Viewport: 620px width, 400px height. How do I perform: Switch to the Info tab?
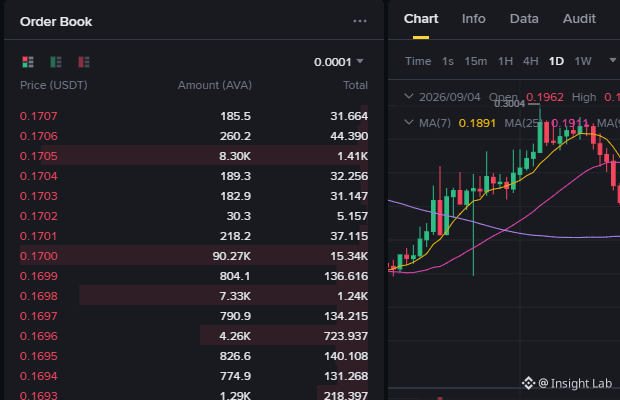tap(473, 19)
